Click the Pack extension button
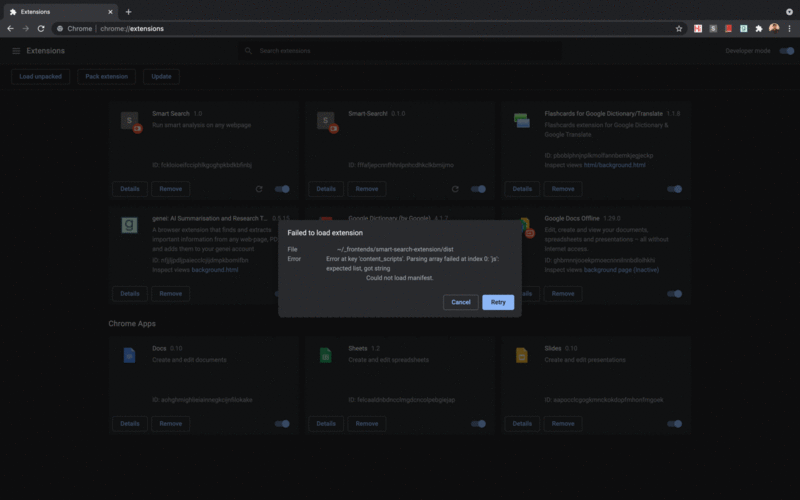 (106, 77)
